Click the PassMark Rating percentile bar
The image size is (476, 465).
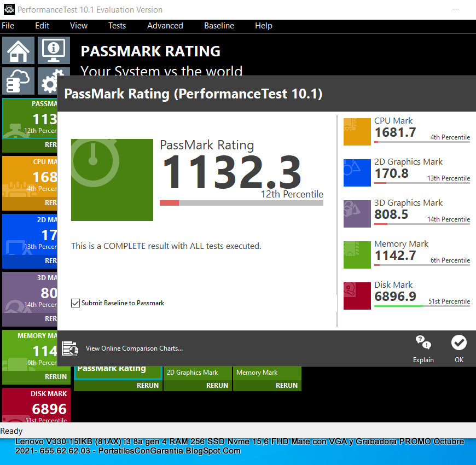point(241,203)
